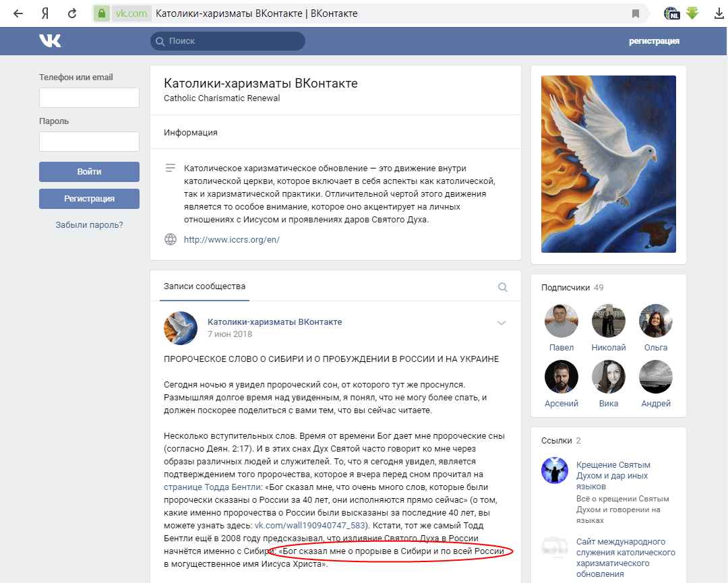Click the name Ольга under subscribers
The height and width of the screenshot is (583, 728).
pyautogui.click(x=656, y=347)
